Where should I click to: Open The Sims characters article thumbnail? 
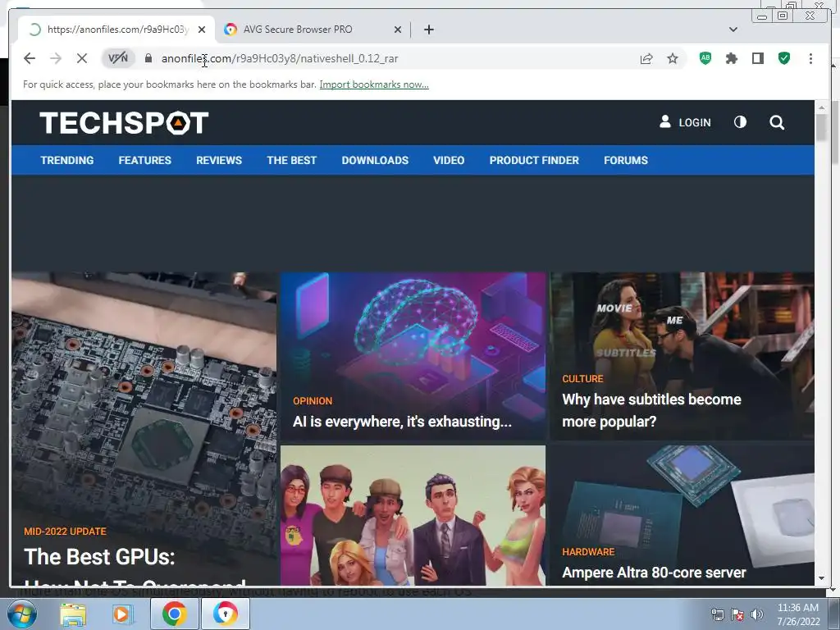[413, 515]
